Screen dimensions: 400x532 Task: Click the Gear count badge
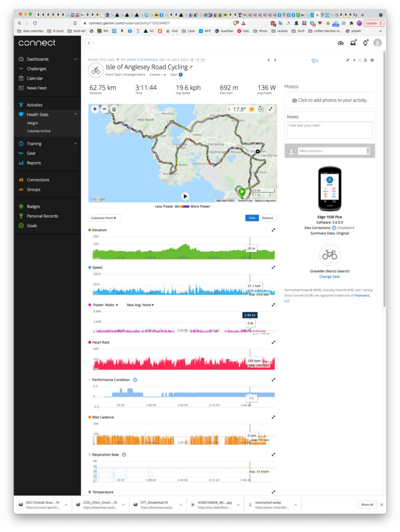pos(180,75)
